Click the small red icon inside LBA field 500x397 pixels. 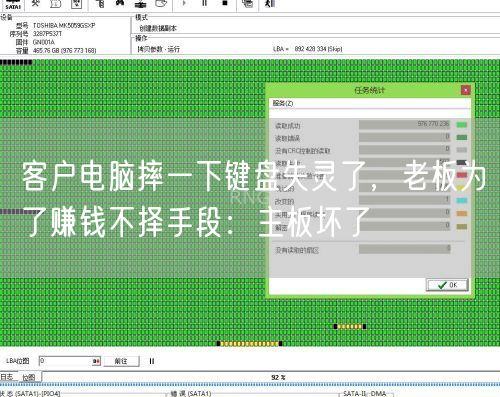(96, 361)
